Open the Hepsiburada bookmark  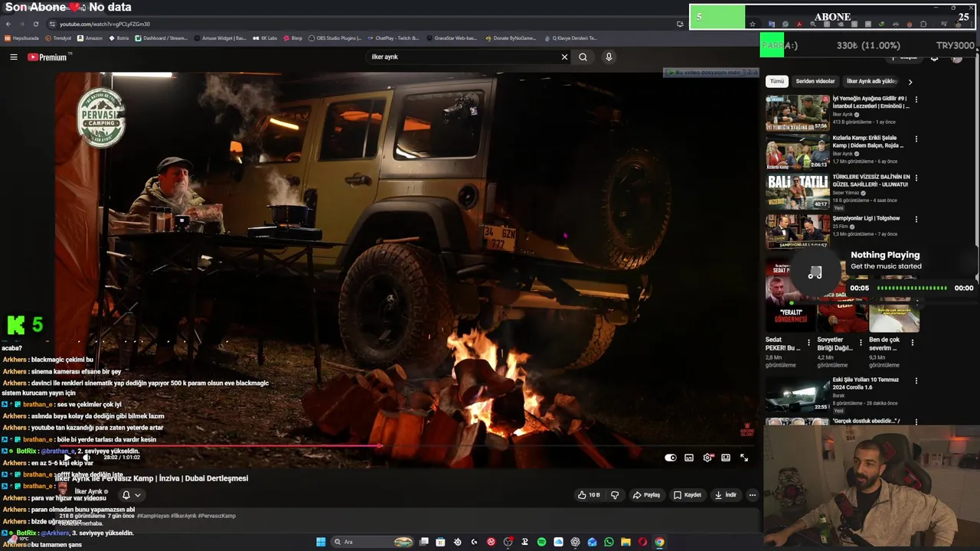pyautogui.click(x=21, y=37)
